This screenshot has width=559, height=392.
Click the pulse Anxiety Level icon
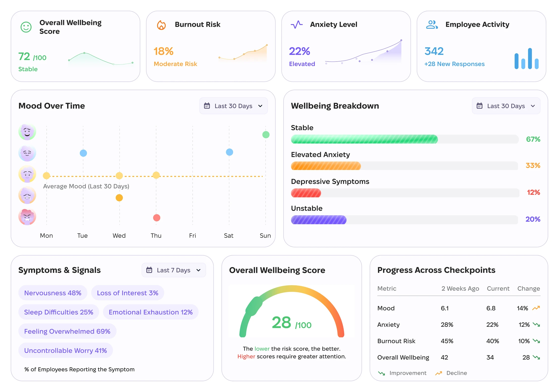pos(297,25)
